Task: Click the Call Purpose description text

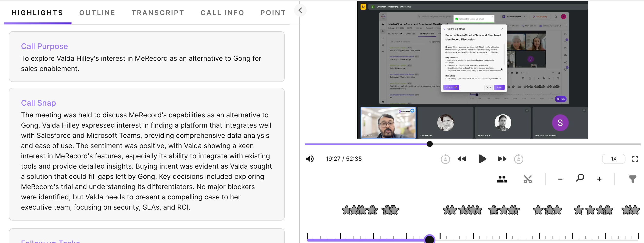Action: [141, 63]
